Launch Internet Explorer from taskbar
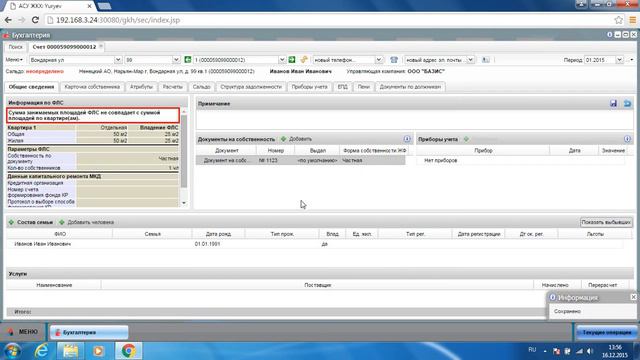 coord(42,351)
